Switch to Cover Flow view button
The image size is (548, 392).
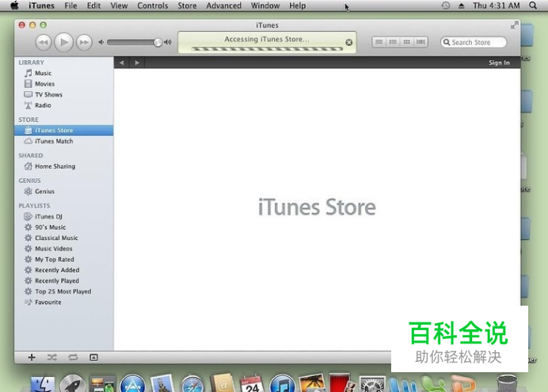(x=421, y=42)
